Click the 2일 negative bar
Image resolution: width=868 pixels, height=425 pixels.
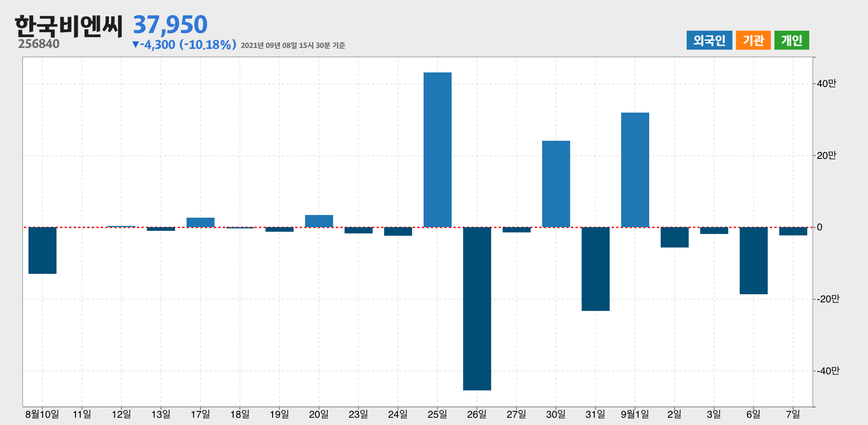click(675, 237)
